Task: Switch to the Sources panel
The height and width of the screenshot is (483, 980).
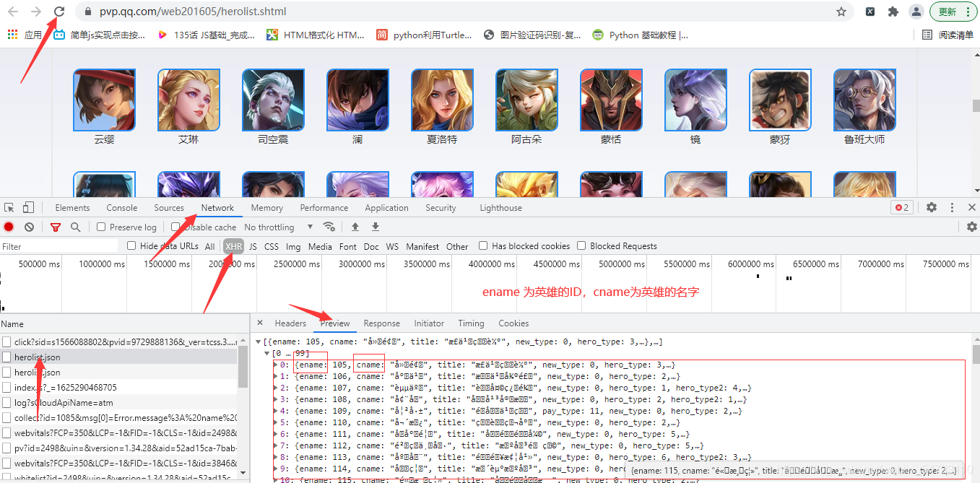Action: [x=169, y=207]
